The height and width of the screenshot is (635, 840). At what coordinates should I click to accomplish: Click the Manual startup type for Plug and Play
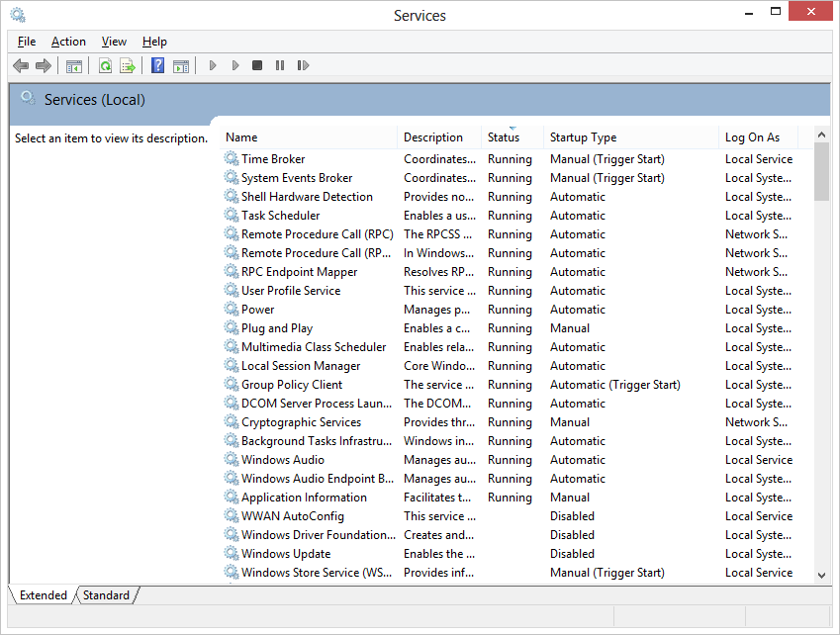pyautogui.click(x=570, y=328)
